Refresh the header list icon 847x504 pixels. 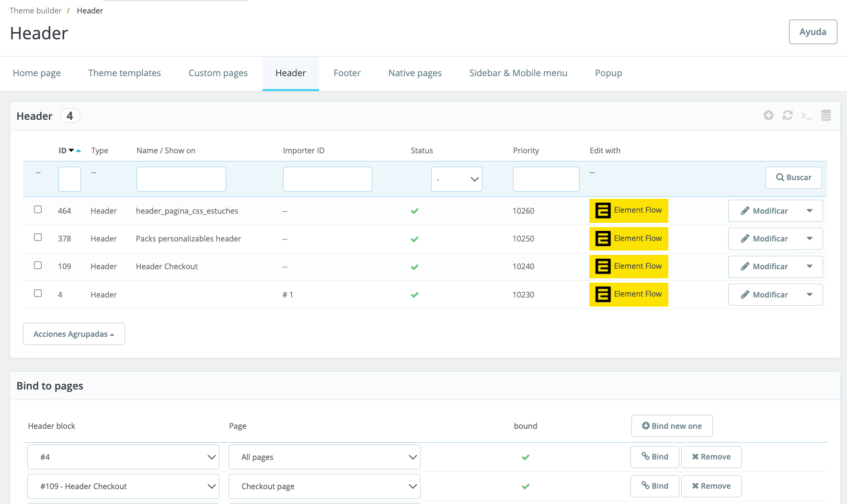tap(788, 115)
